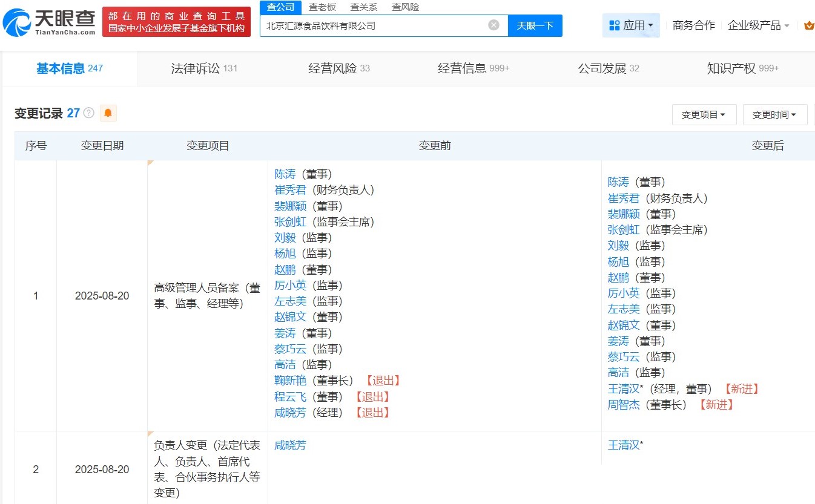Open 赵锦文 in the 变更后 column

point(624,326)
